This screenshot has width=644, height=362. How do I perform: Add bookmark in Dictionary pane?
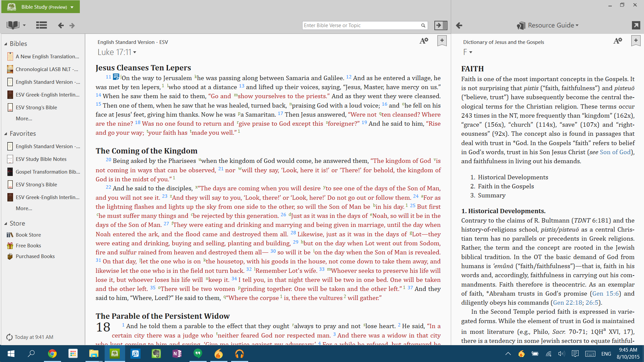pos(636,41)
